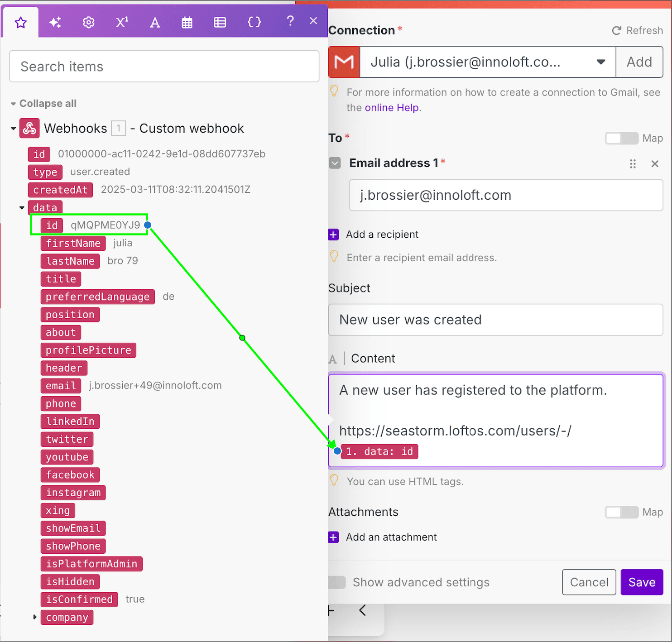The width and height of the screenshot is (672, 642).
Task: Select the firstName variable pill
Action: [x=73, y=243]
